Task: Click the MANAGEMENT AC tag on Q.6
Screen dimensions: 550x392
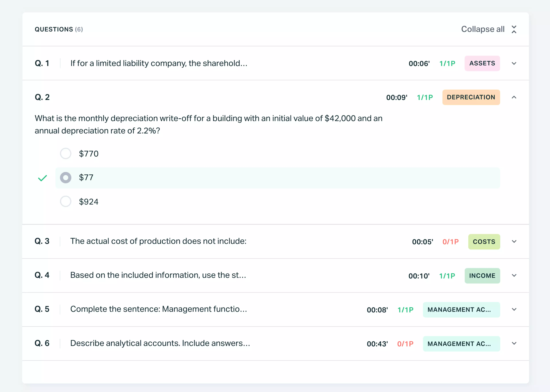Action: pos(461,343)
